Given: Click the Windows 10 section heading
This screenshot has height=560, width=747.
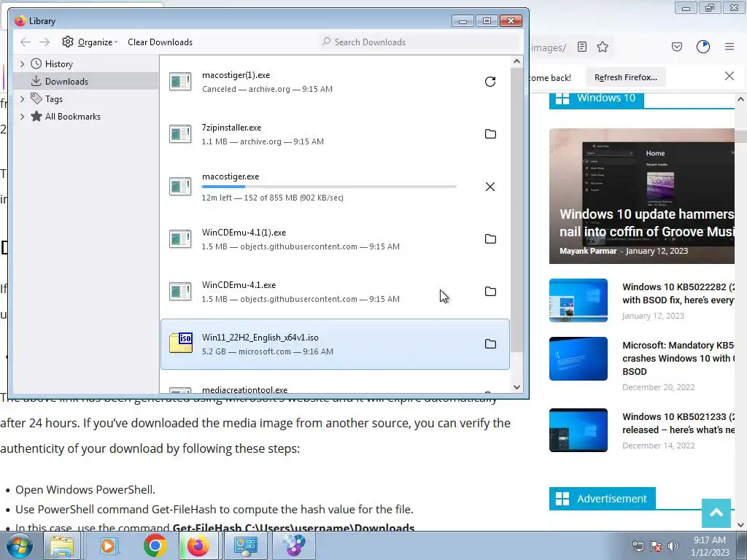Looking at the screenshot, I should coord(597,98).
